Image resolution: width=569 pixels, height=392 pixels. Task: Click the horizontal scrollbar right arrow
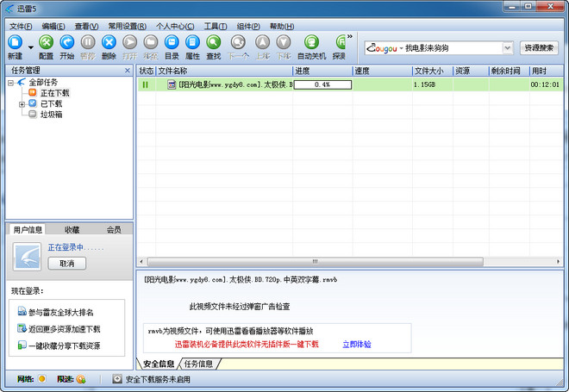click(558, 262)
